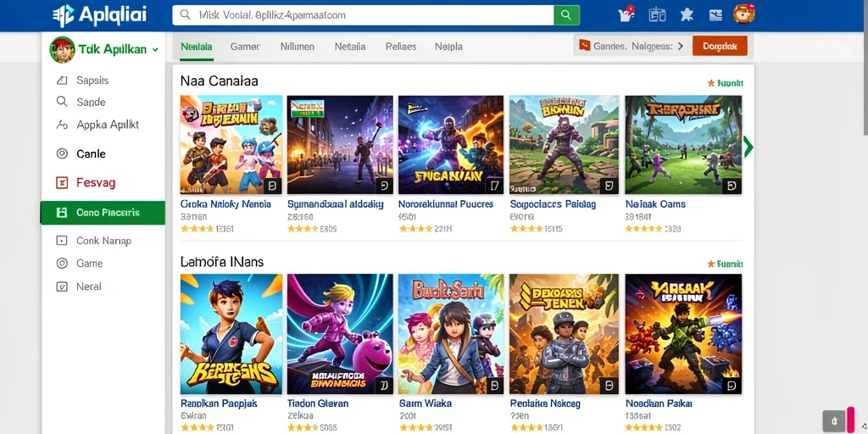Screen dimensions: 868x434
Task: Click badge icon on Sopociacrs Paidag thumbnail
Action: (609, 185)
